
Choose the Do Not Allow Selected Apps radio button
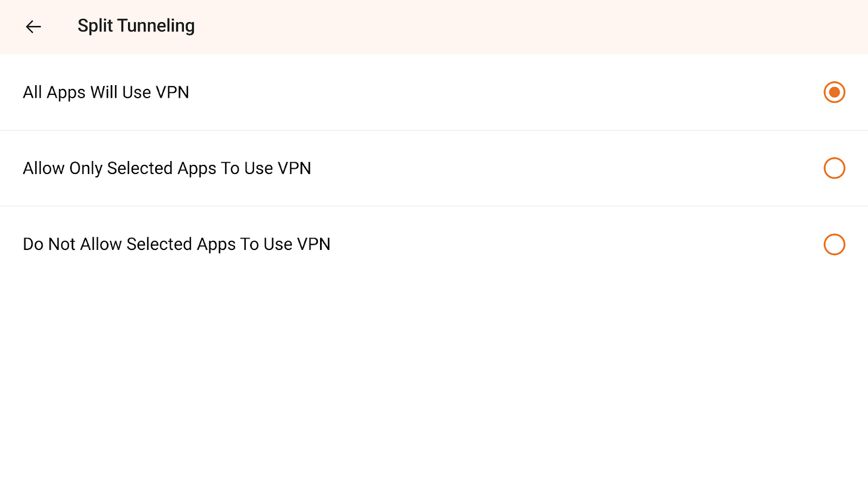pos(834,245)
